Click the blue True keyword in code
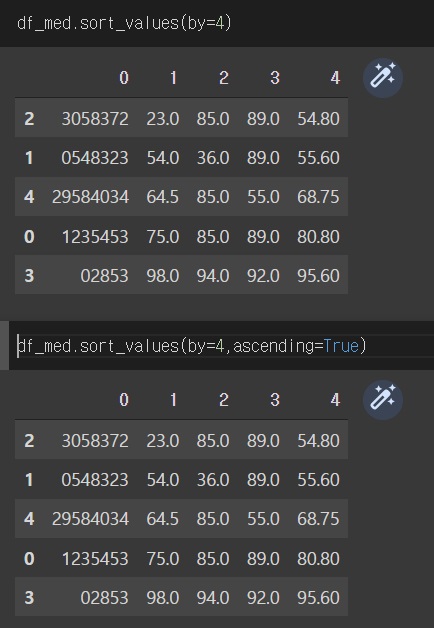The image size is (434, 628). coord(341,346)
